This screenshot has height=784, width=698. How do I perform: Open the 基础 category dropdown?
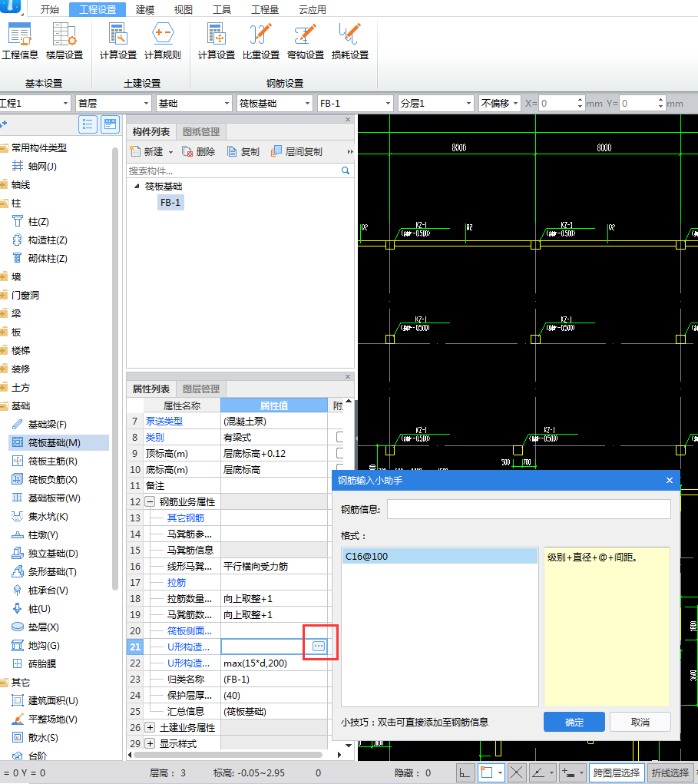(x=194, y=104)
